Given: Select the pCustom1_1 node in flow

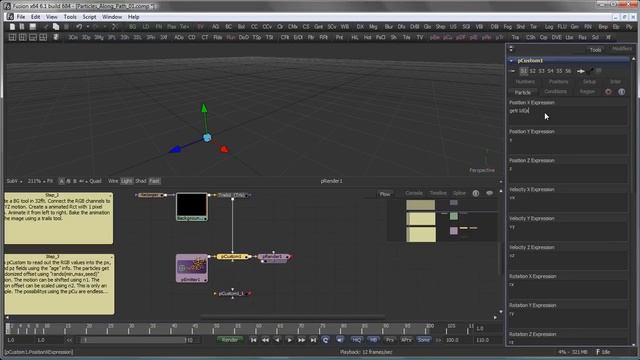Looking at the screenshot, I should click(x=232, y=293).
